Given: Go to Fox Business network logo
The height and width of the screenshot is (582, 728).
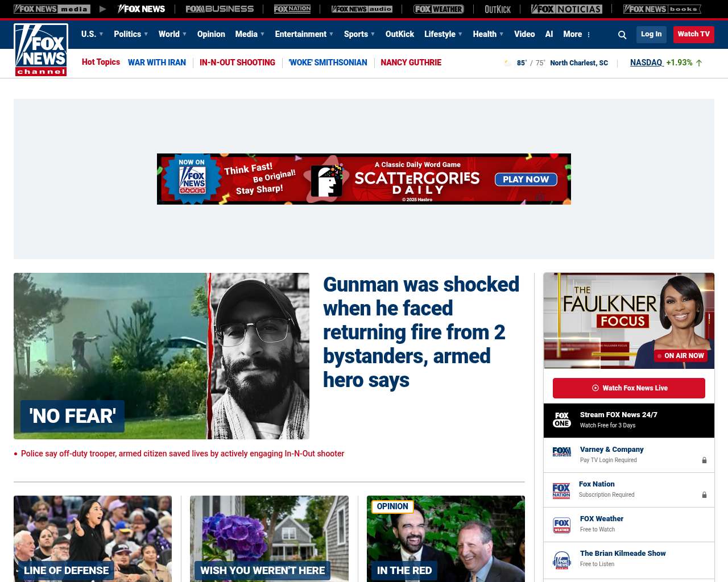Looking at the screenshot, I should pyautogui.click(x=220, y=9).
